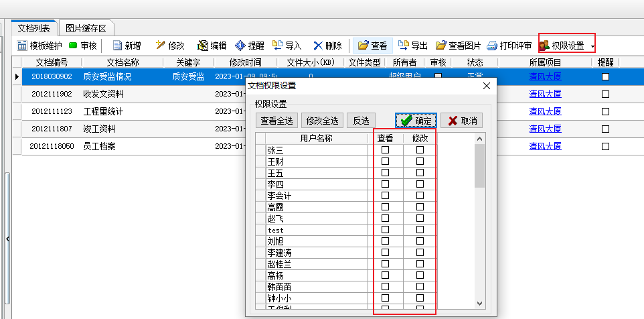Screen dimensions: 644x319
Task: Click the 删除 delete icon
Action: (318, 46)
